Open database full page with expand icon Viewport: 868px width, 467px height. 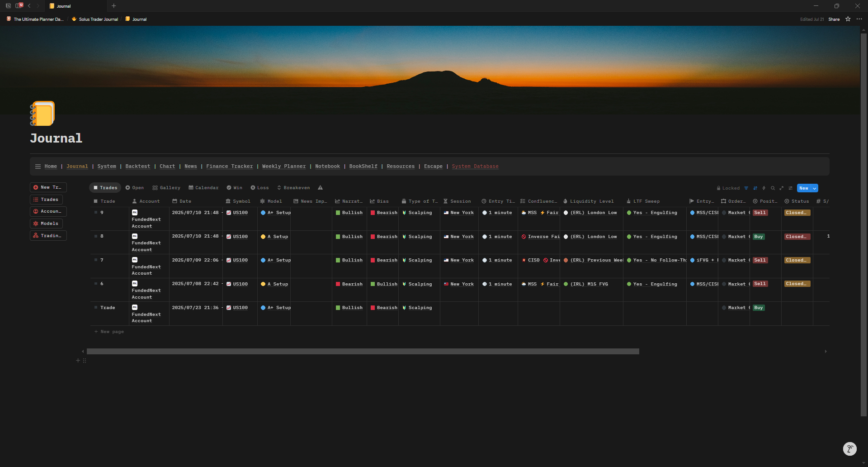tap(782, 188)
